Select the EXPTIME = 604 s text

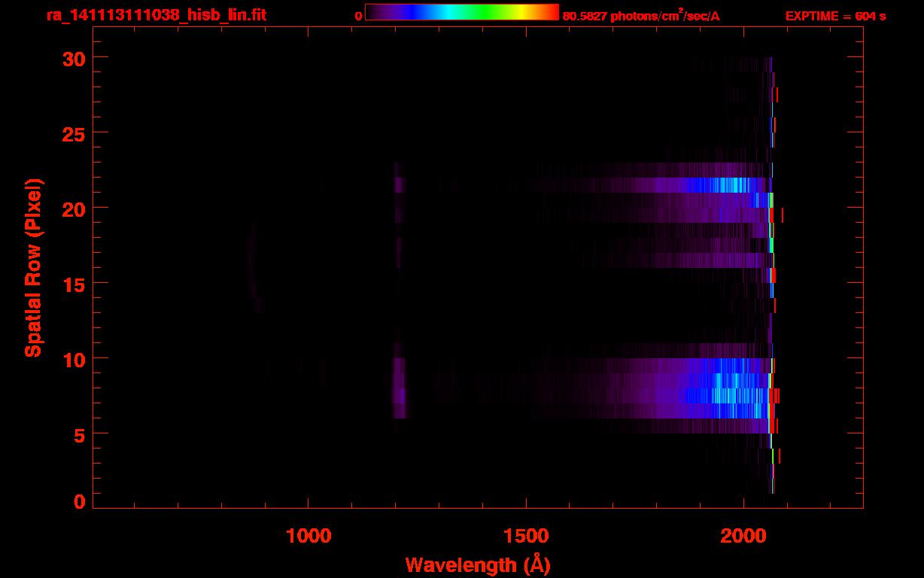tap(835, 16)
